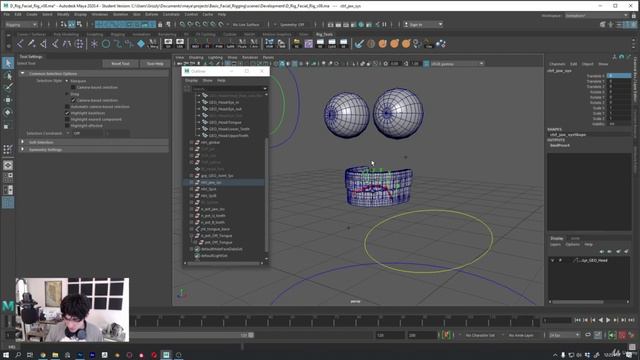Screen dimensions: 640x360
Task: Click the Tool Help button
Action: [x=155, y=64]
